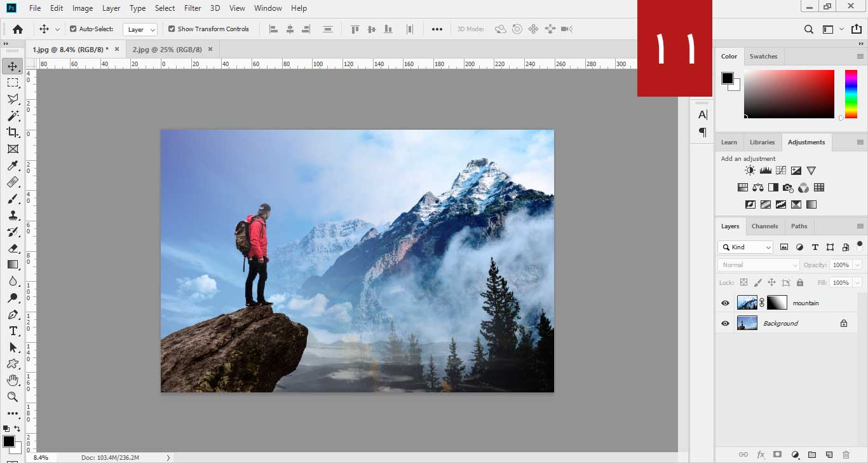Click the Search magnifier icon at top right
This screenshot has height=463, width=868.
tap(808, 29)
